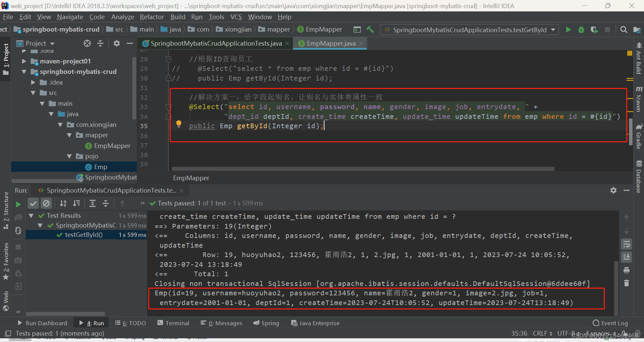Close the Run session tab
644x342 pixels.
pos(181,191)
